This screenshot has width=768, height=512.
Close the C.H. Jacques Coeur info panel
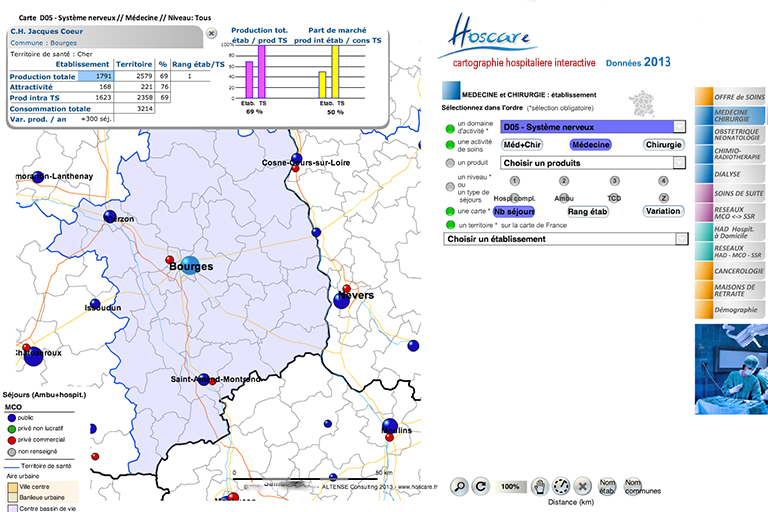click(x=212, y=33)
